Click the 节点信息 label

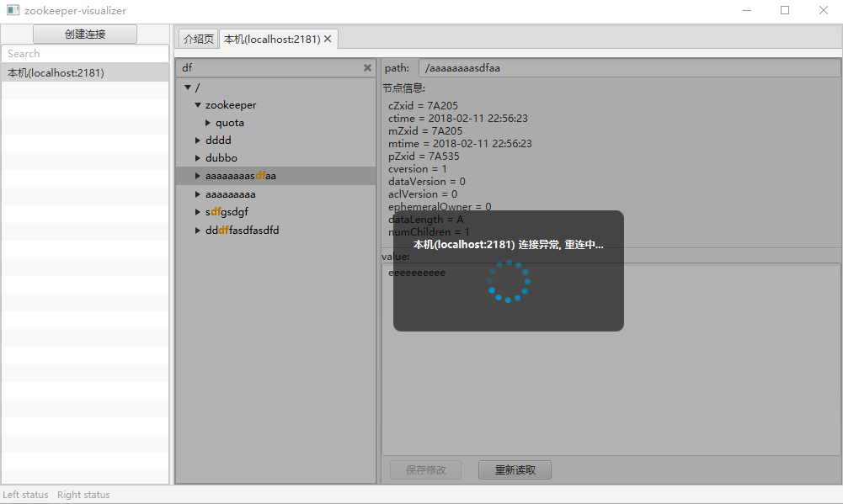point(403,88)
